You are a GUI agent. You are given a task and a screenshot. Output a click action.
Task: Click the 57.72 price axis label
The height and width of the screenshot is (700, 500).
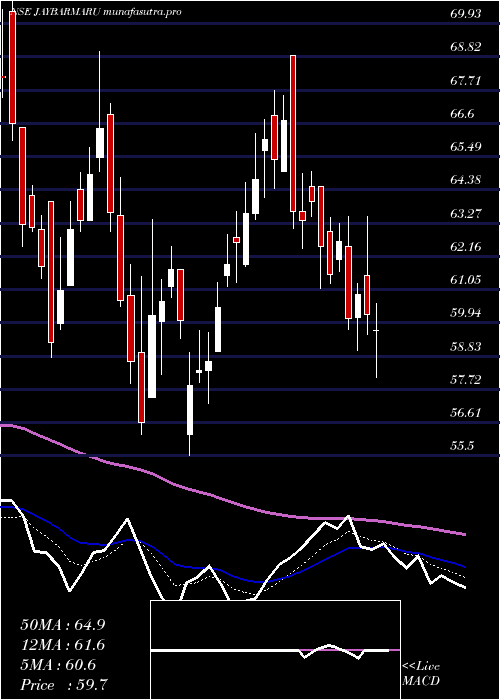pyautogui.click(x=466, y=379)
